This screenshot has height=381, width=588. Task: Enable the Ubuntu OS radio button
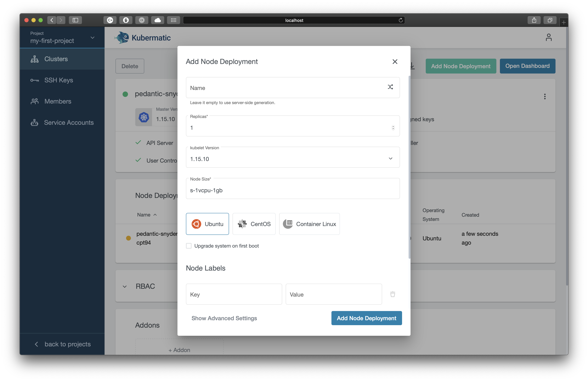point(207,224)
